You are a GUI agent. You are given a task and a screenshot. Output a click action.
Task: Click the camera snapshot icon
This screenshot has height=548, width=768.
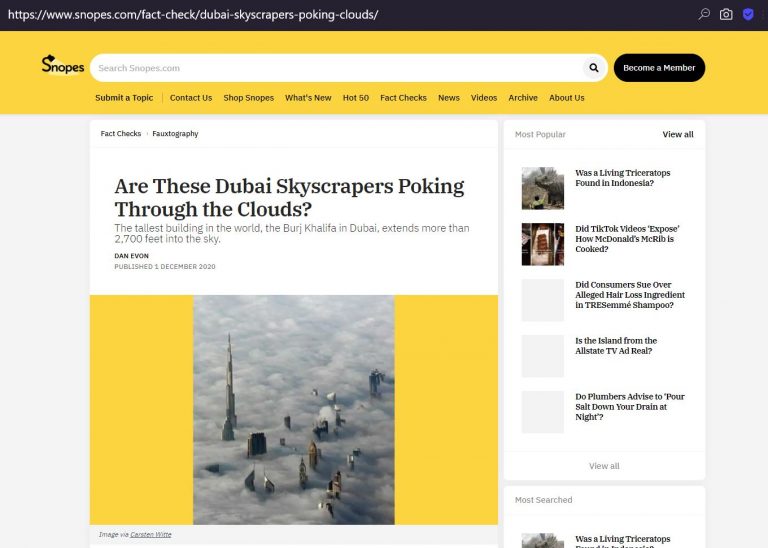coord(726,14)
